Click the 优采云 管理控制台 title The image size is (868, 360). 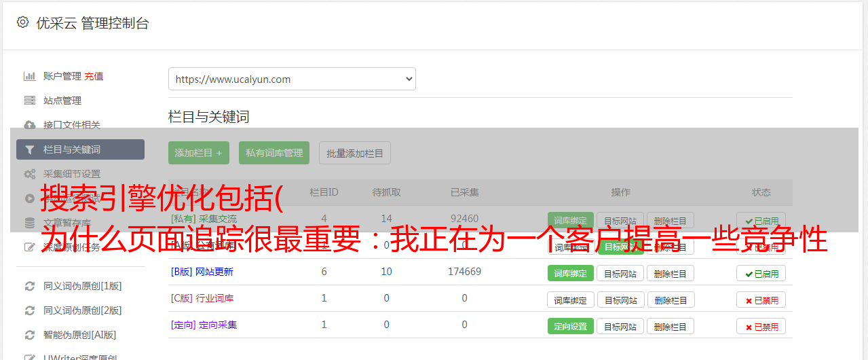point(92,23)
